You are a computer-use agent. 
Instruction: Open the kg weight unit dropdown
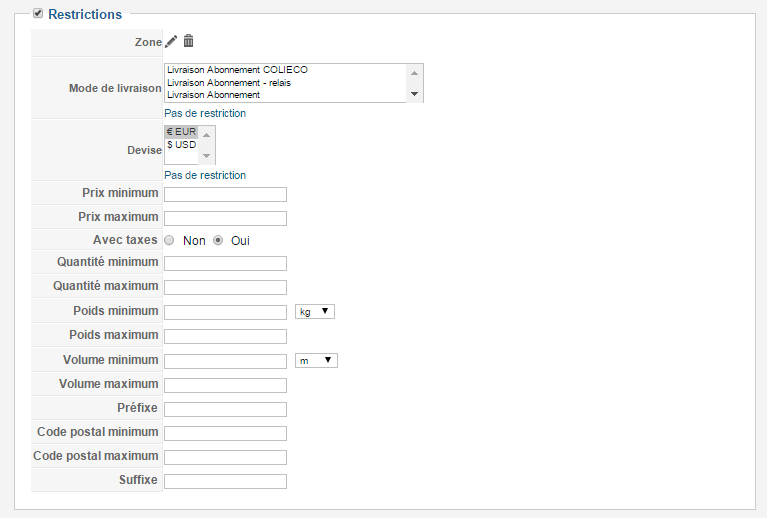click(x=315, y=312)
